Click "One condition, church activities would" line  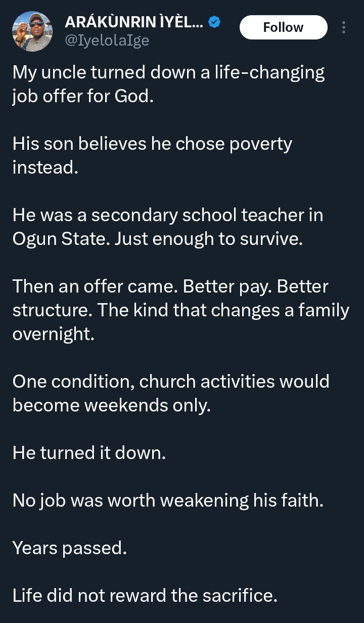(171, 381)
